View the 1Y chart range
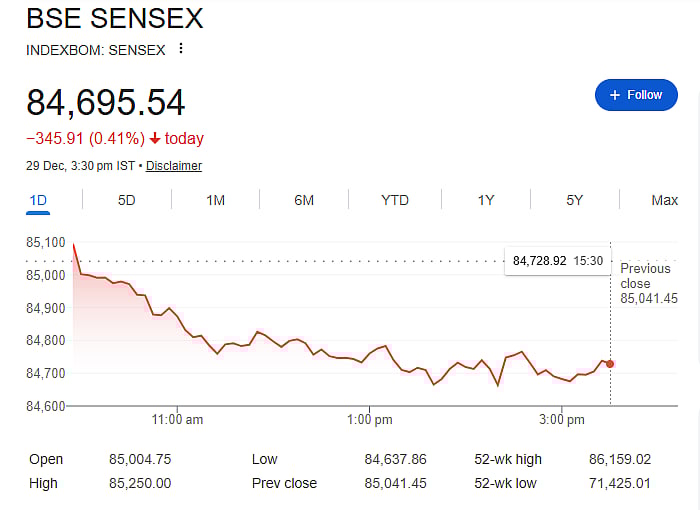This screenshot has width=700, height=510. (x=486, y=200)
